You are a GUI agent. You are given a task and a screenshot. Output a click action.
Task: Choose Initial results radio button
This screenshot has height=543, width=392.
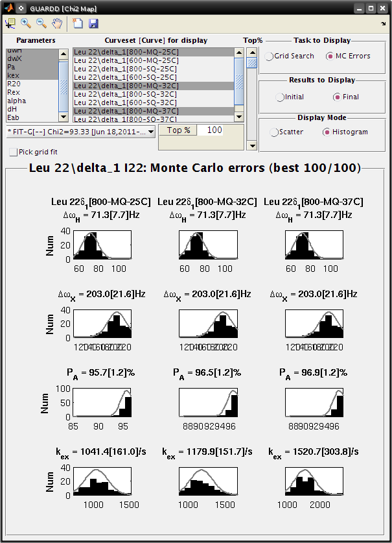[x=279, y=97]
